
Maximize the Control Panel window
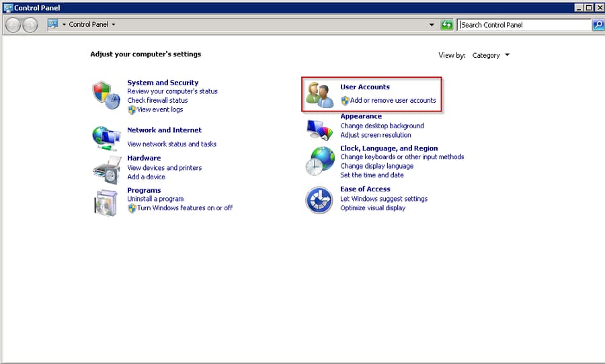(589, 7)
